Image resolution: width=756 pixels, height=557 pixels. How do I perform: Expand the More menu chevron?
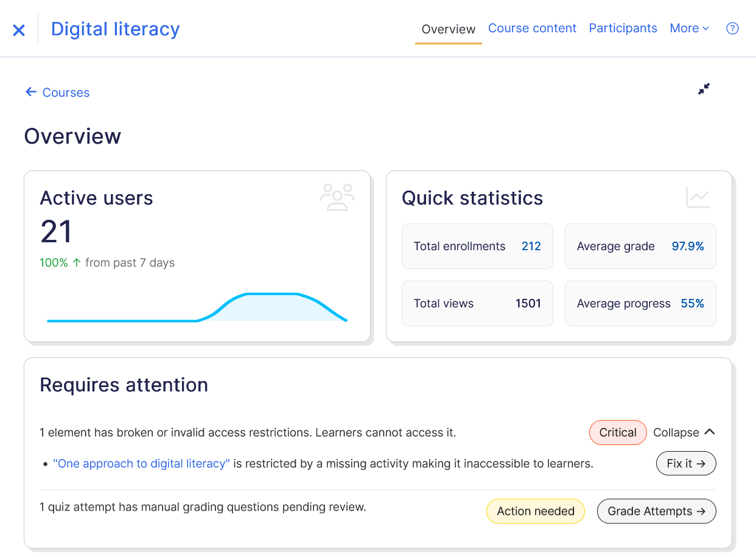click(x=706, y=28)
